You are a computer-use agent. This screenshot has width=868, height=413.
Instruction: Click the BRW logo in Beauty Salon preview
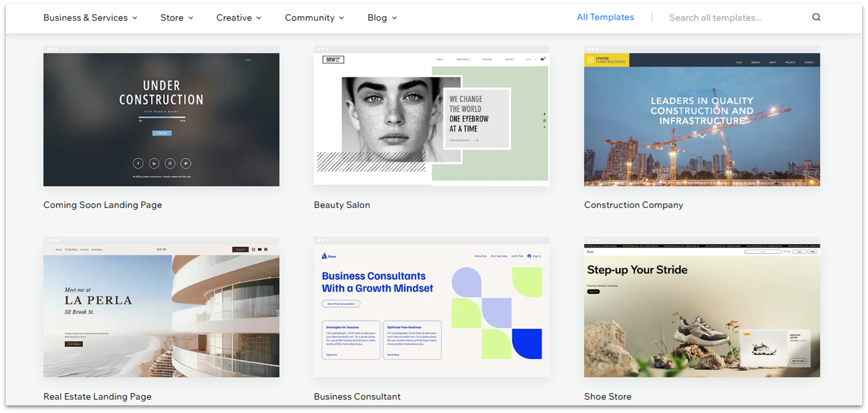point(333,60)
